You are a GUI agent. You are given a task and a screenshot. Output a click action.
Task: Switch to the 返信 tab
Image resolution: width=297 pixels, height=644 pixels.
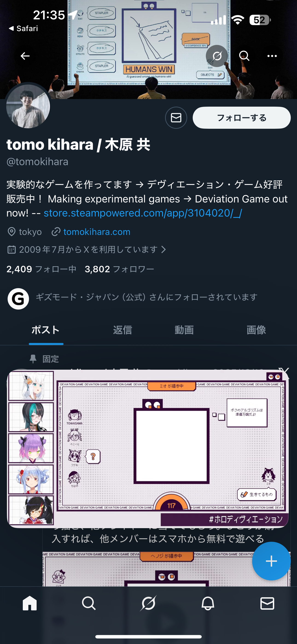(x=122, y=330)
